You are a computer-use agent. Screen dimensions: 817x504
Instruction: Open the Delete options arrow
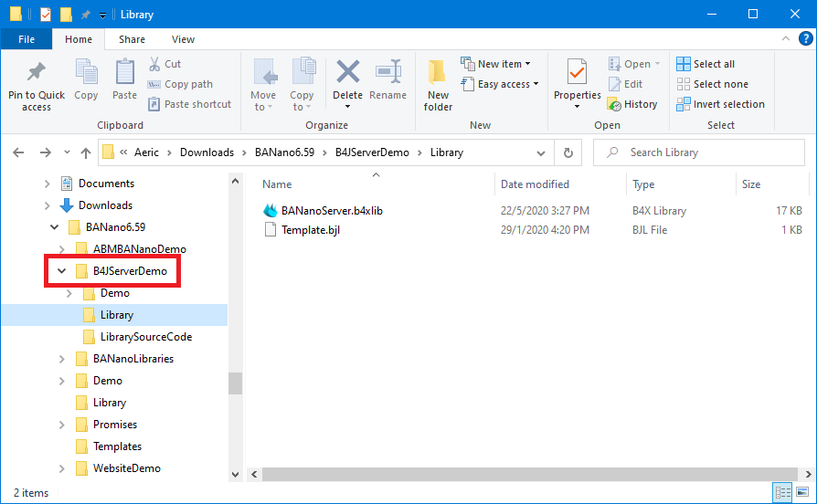tap(347, 107)
